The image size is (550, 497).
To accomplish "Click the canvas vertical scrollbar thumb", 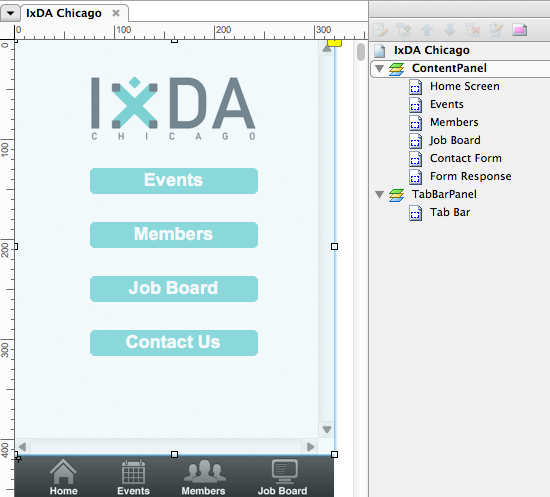I will coord(361,52).
